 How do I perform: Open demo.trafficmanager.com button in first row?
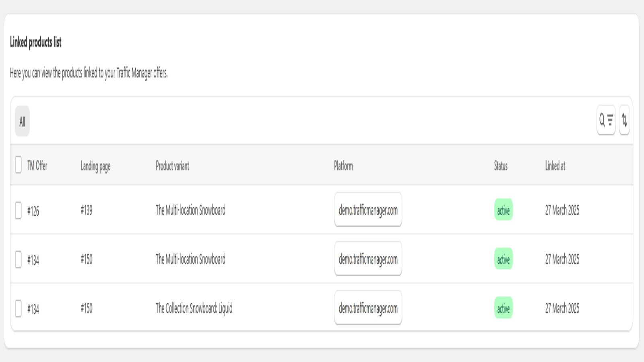click(x=368, y=210)
